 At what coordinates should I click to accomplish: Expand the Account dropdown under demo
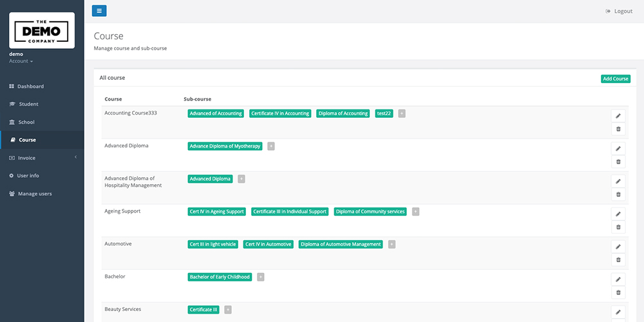click(x=21, y=61)
